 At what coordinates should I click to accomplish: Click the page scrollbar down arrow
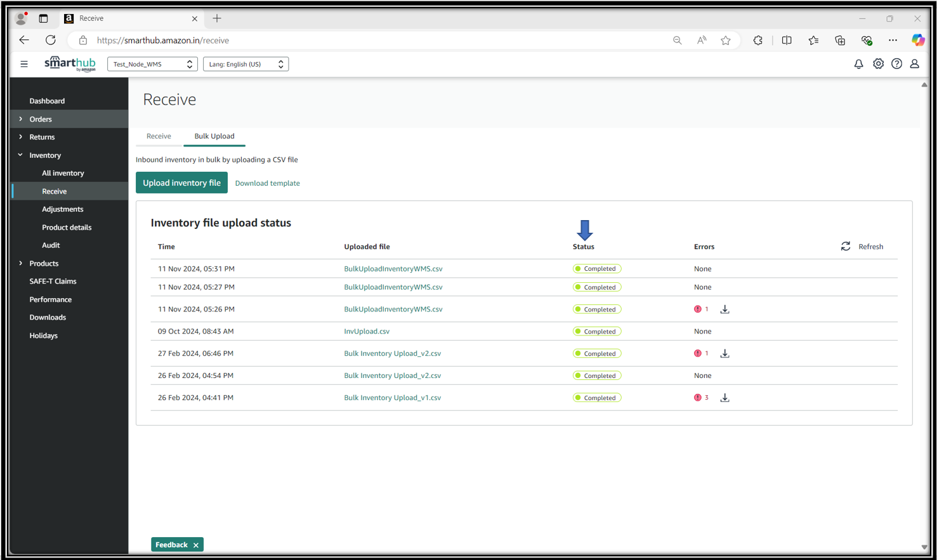[924, 547]
